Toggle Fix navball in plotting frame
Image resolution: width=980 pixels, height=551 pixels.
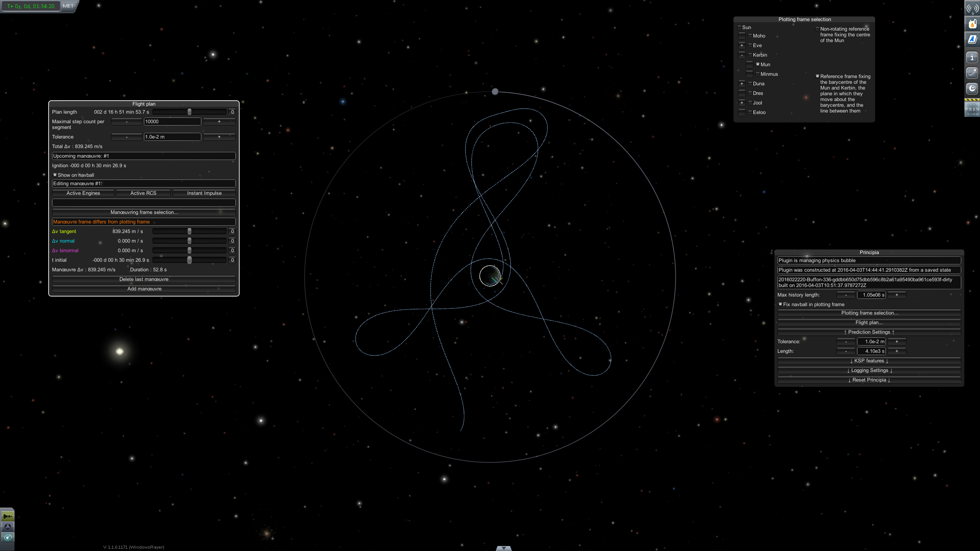pyautogui.click(x=780, y=304)
